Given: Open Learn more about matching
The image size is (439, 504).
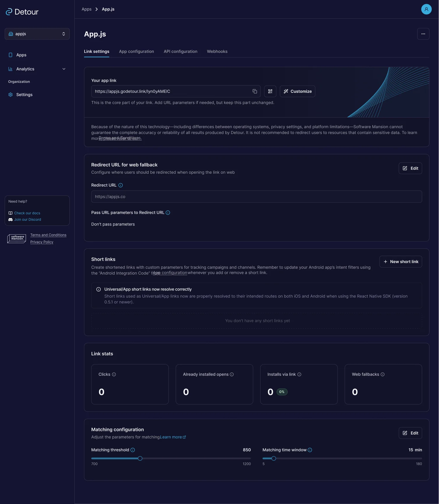Looking at the screenshot, I should (173, 437).
